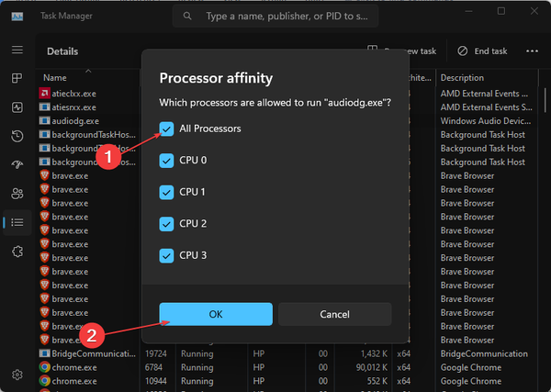Disable the CPU 2 checkbox
Image resolution: width=551 pixels, height=392 pixels.
(x=166, y=223)
